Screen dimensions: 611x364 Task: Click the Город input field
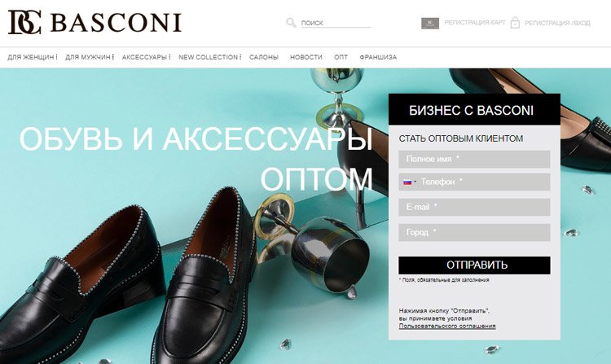pos(474,232)
